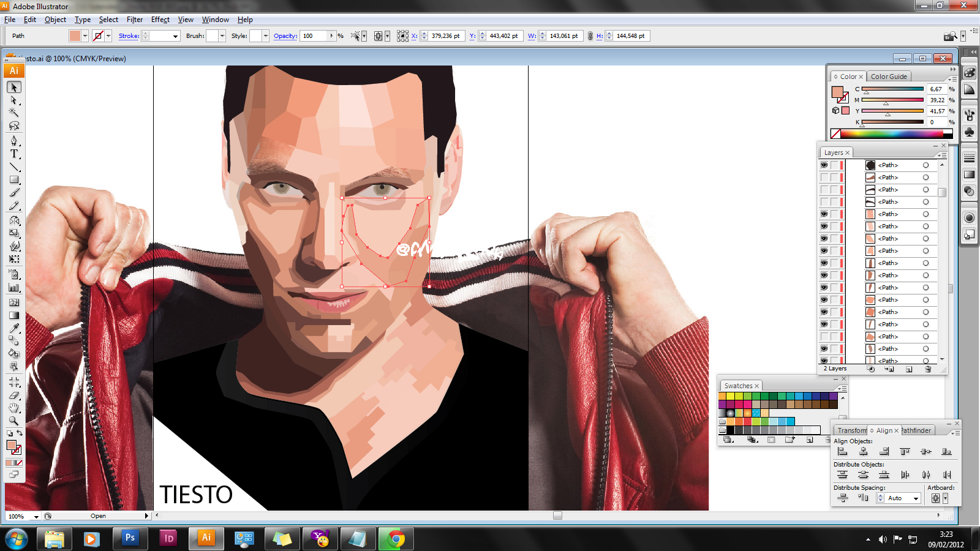Open the Object menu
Screen dimensions: 980x551
pos(55,20)
